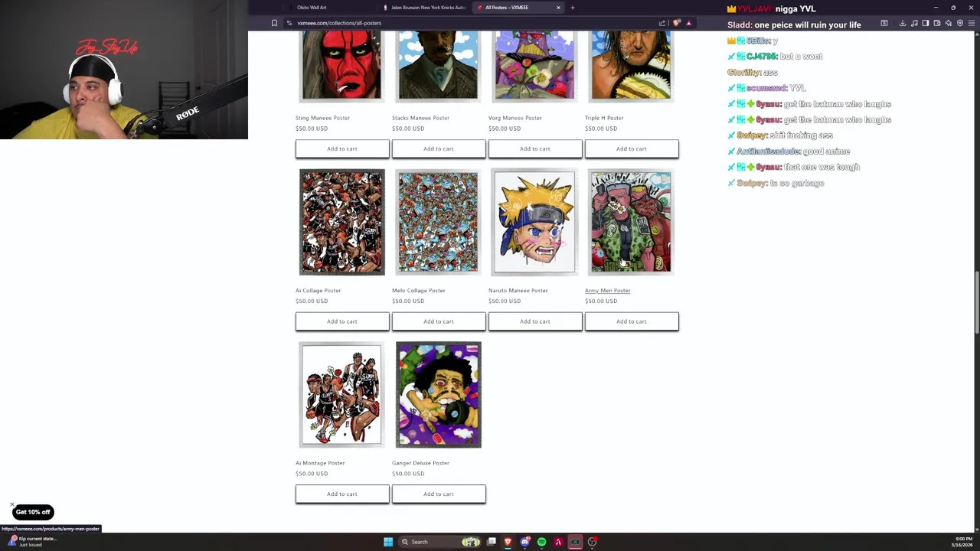
Task: Add Vorg Maneee Poster to cart
Action: coord(535,148)
